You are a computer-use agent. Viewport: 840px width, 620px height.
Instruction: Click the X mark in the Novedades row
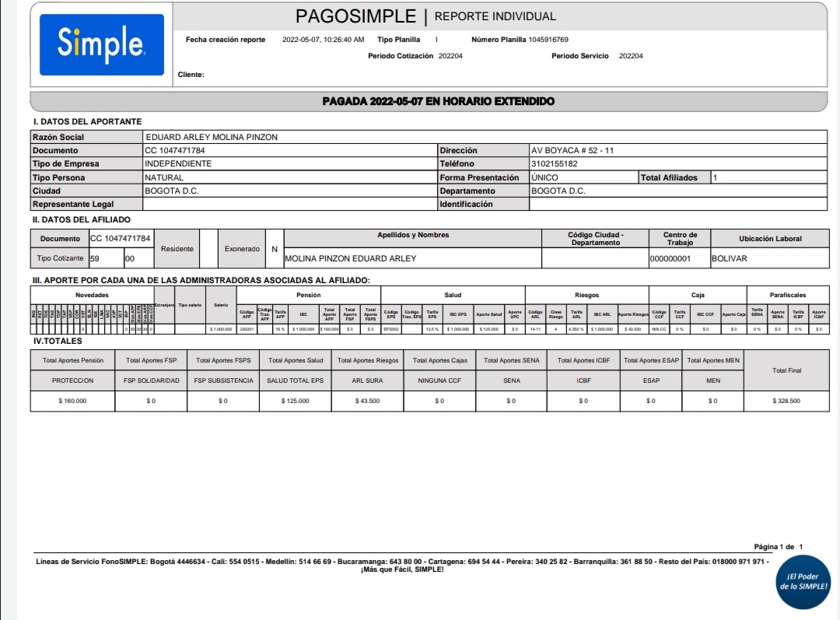83,330
